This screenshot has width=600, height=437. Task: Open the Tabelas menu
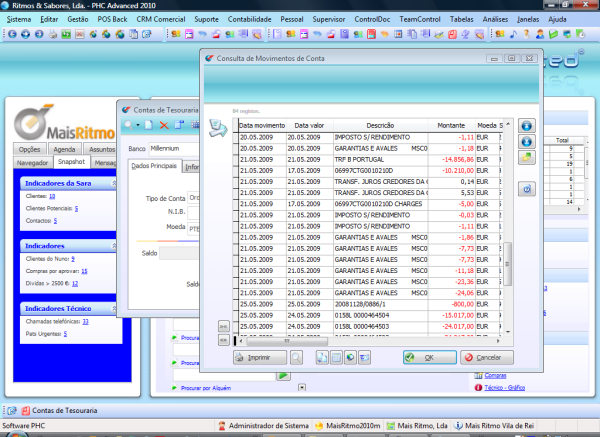click(x=461, y=19)
